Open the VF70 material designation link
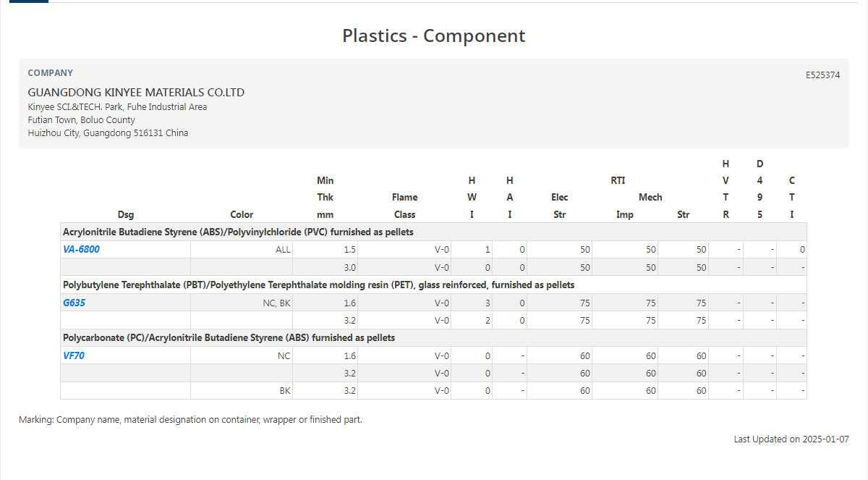The height and width of the screenshot is (480, 868). tap(74, 355)
